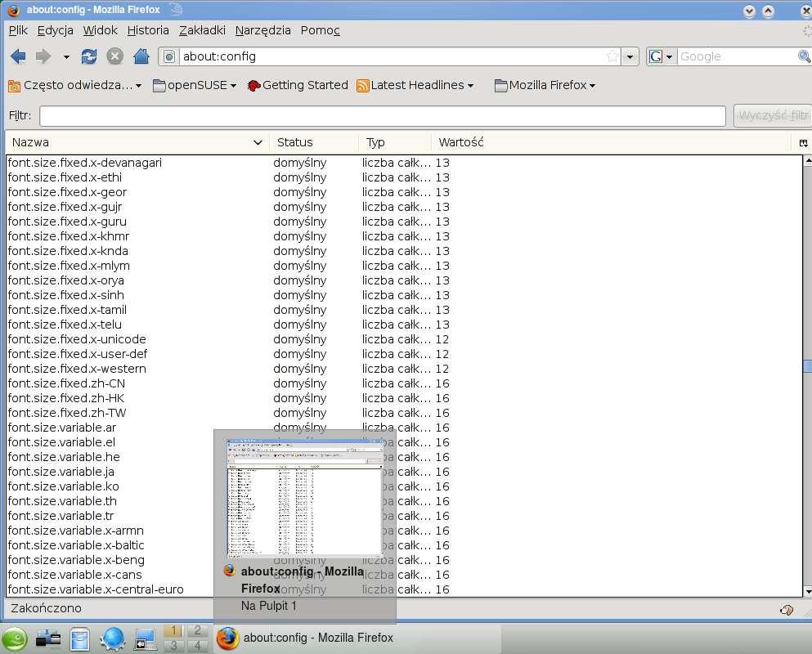Viewport: 812px width, 654px height.
Task: Open the search engine selector dropdown
Action: pos(662,56)
